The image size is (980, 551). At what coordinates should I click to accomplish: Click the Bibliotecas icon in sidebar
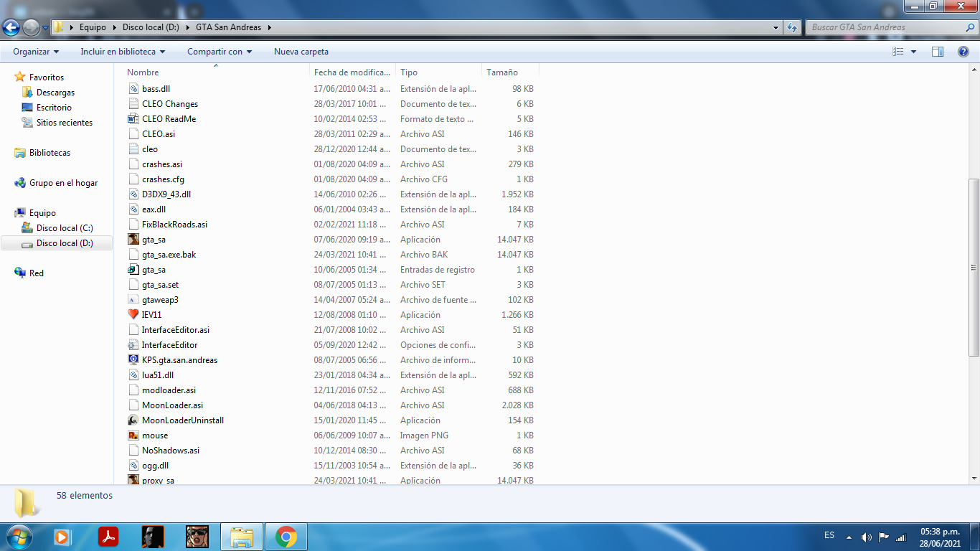click(20, 153)
